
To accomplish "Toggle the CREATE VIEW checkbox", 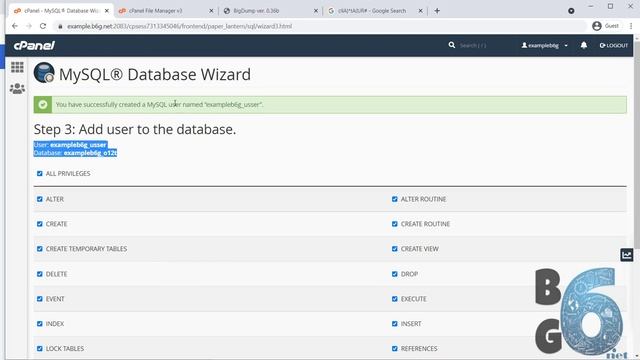I will pyautogui.click(x=395, y=249).
